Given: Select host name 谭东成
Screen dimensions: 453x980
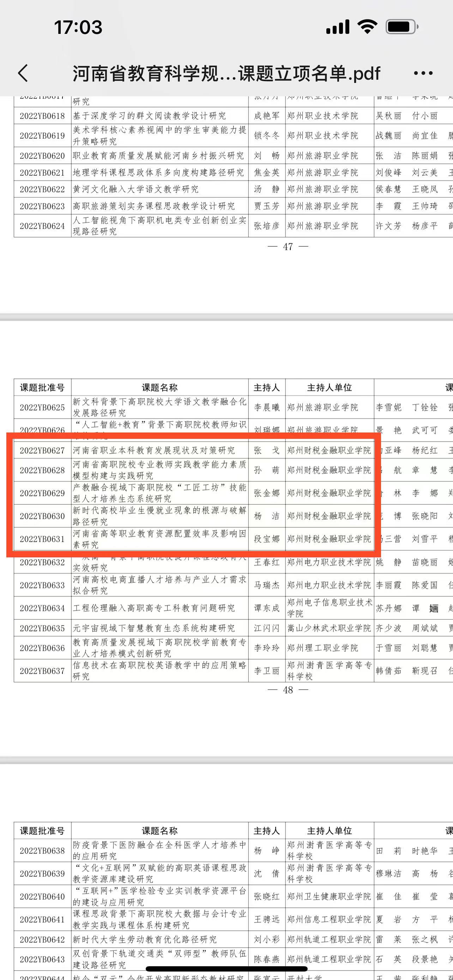Looking at the screenshot, I should pos(267,608).
